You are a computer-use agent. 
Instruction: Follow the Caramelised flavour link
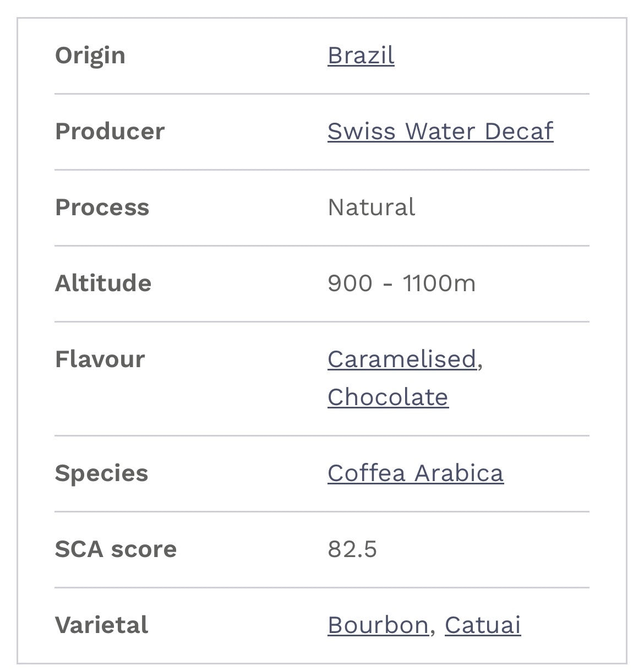coord(402,359)
